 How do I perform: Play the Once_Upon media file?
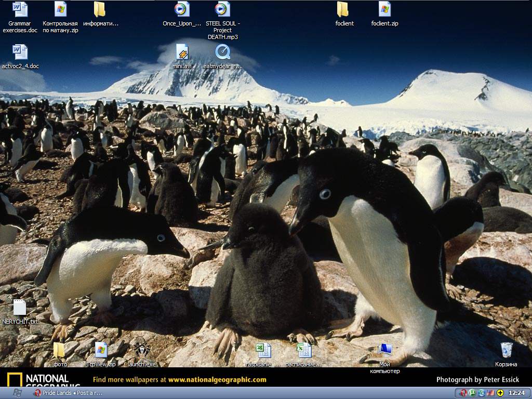tap(181, 10)
